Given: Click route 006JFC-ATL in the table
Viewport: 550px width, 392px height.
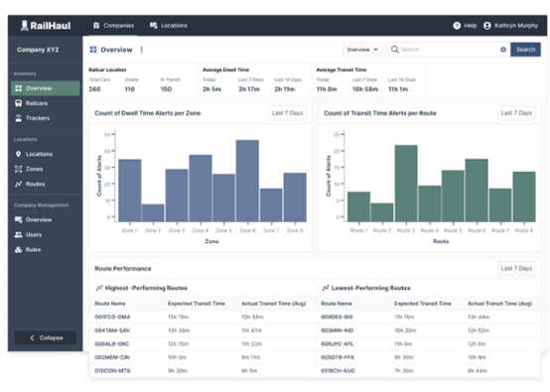Looking at the screenshot, I should 338,344.
